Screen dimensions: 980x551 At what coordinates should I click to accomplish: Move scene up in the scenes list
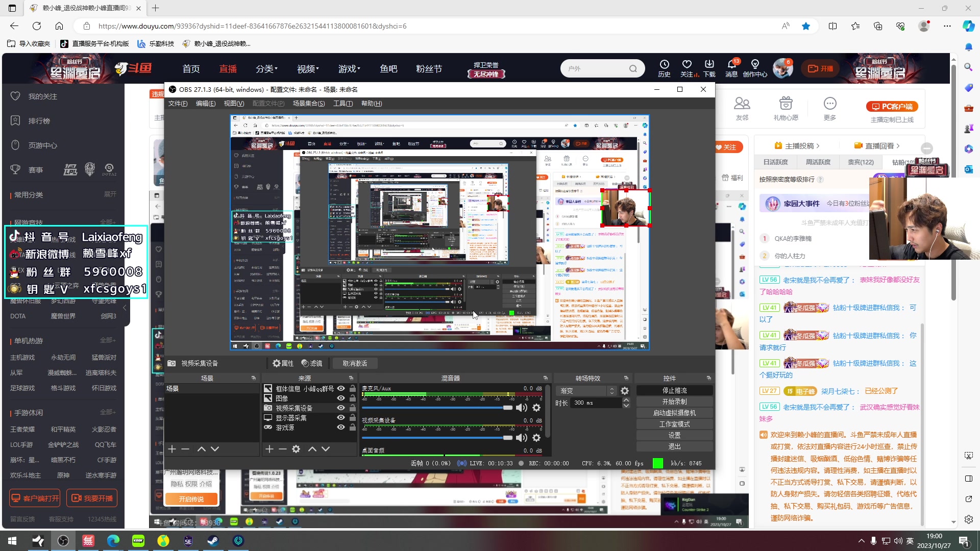coord(201,449)
